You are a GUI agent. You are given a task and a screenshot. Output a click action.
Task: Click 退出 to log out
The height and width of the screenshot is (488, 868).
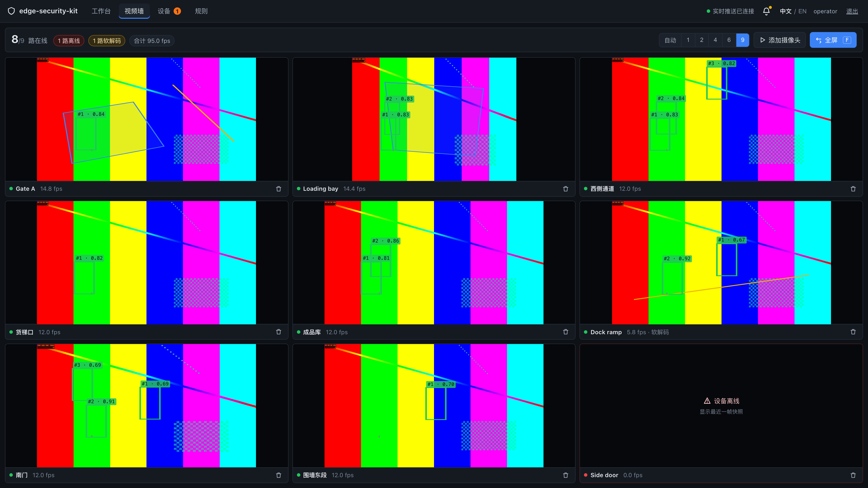(852, 11)
